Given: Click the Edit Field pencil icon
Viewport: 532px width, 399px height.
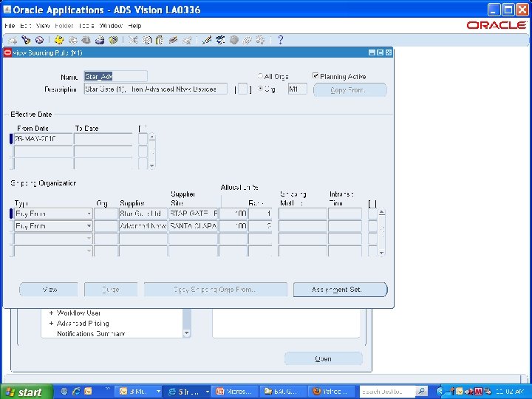Looking at the screenshot, I should tap(206, 41).
